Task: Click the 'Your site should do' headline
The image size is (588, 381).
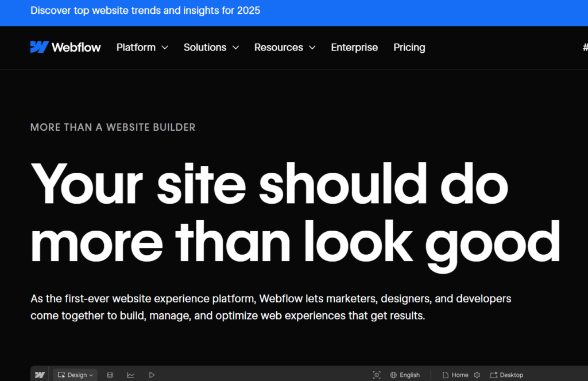Action: tap(269, 184)
